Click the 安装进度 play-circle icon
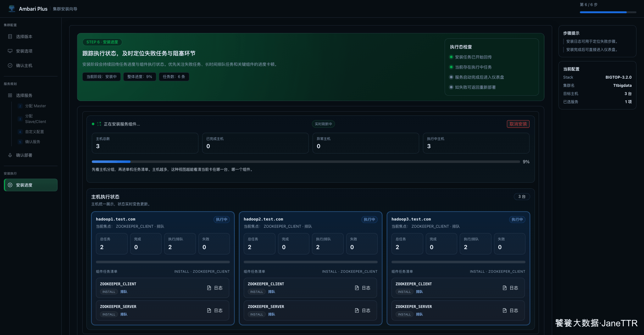 click(x=10, y=185)
